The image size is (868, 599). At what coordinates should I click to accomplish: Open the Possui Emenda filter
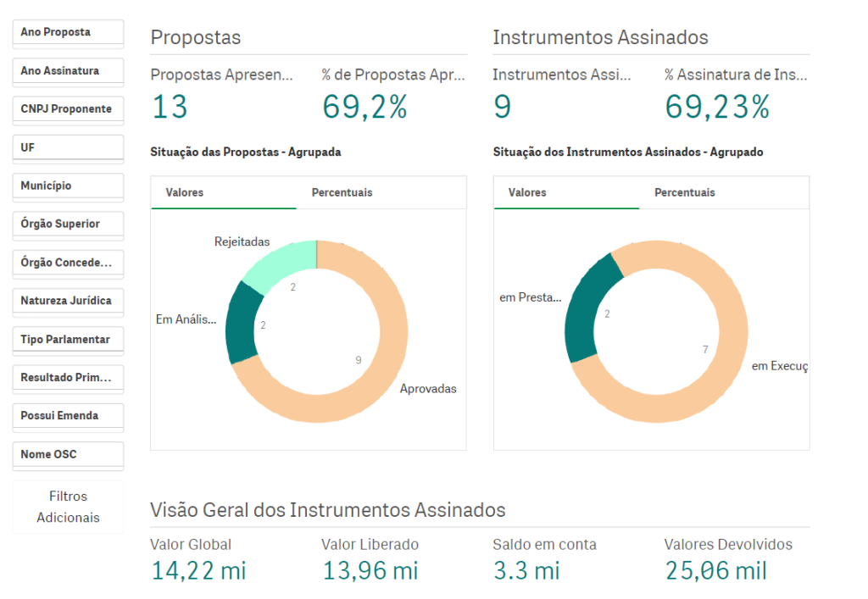coord(68,416)
